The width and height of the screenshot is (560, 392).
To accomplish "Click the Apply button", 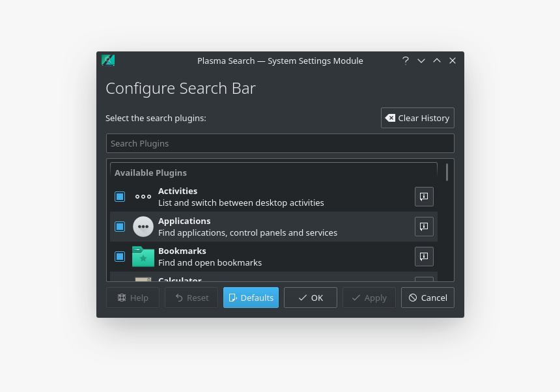I will [x=369, y=298].
